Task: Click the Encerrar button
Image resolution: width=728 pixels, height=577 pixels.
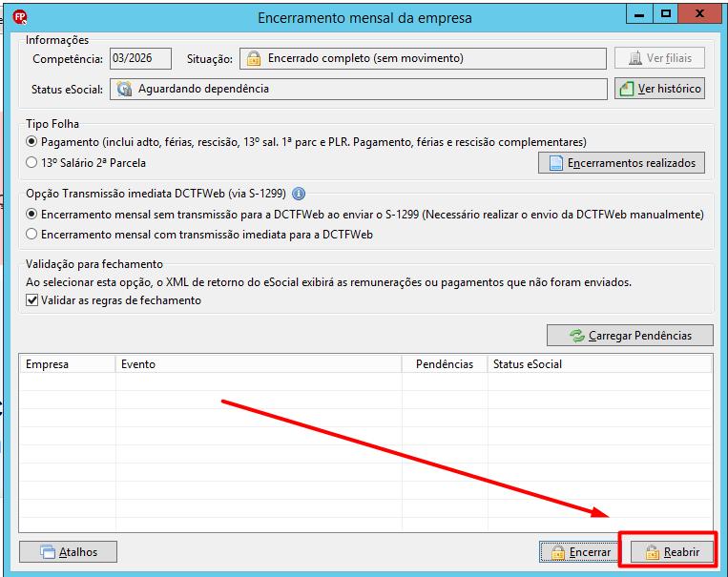Action: pos(580,552)
